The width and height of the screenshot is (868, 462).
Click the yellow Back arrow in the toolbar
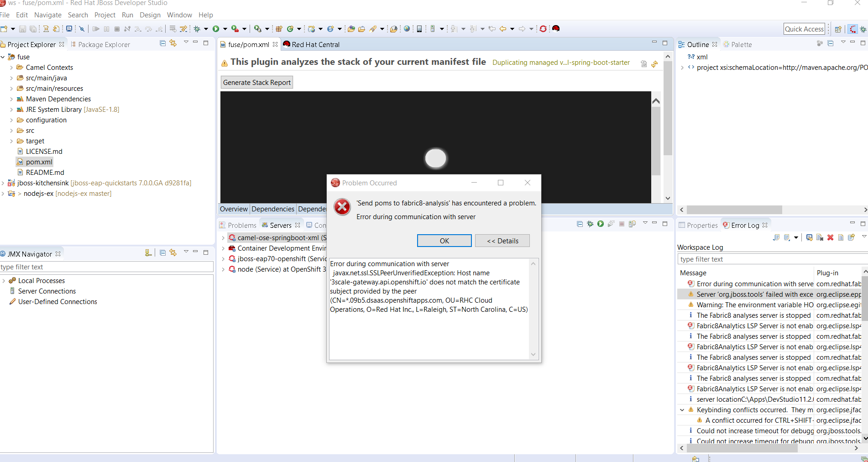[503, 29]
